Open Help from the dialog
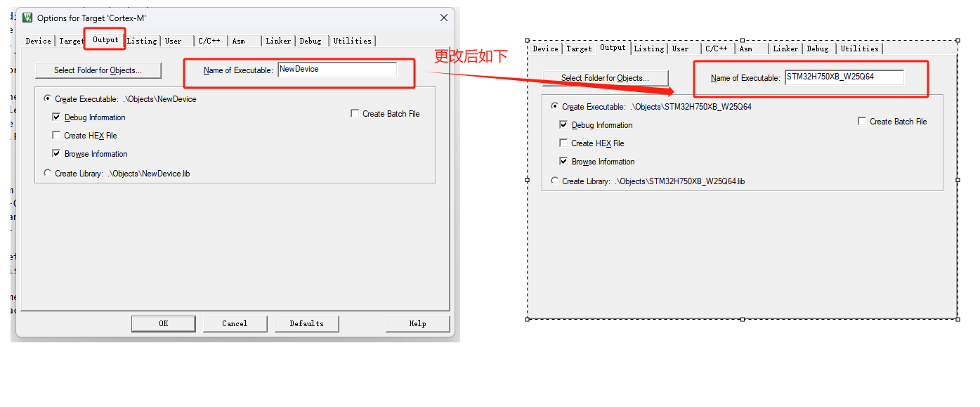Image resolution: width=980 pixels, height=407 pixels. tap(417, 323)
